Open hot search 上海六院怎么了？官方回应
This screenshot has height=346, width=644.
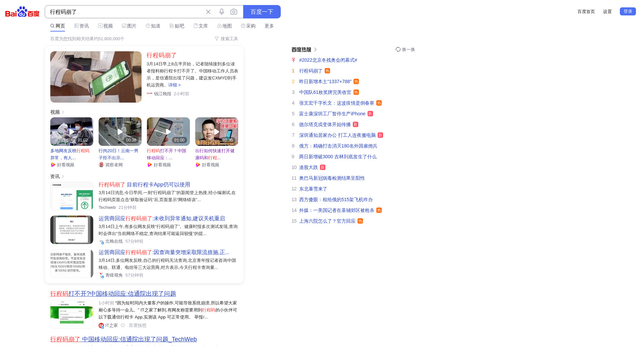[327, 221]
